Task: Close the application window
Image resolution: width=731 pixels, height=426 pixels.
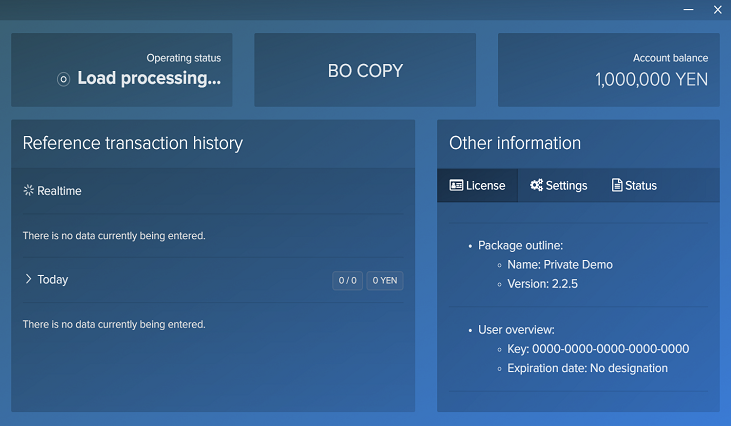Action: pyautogui.click(x=717, y=9)
